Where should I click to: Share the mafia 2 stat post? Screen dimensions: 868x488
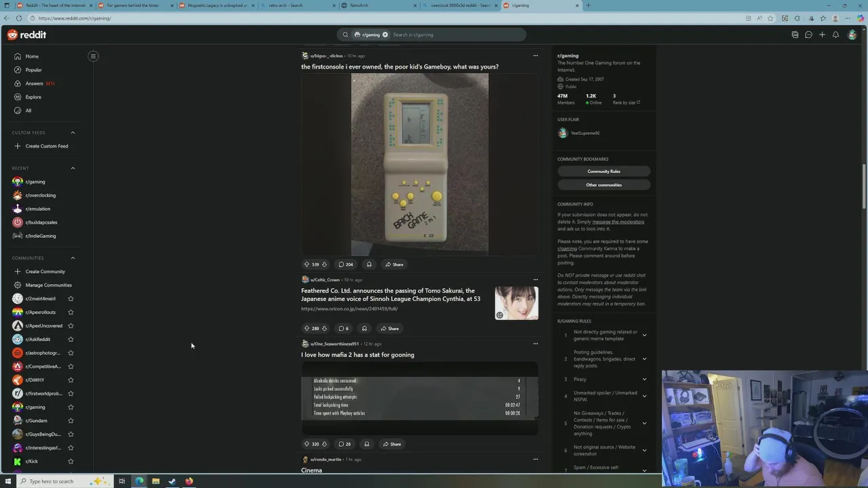[x=392, y=444]
